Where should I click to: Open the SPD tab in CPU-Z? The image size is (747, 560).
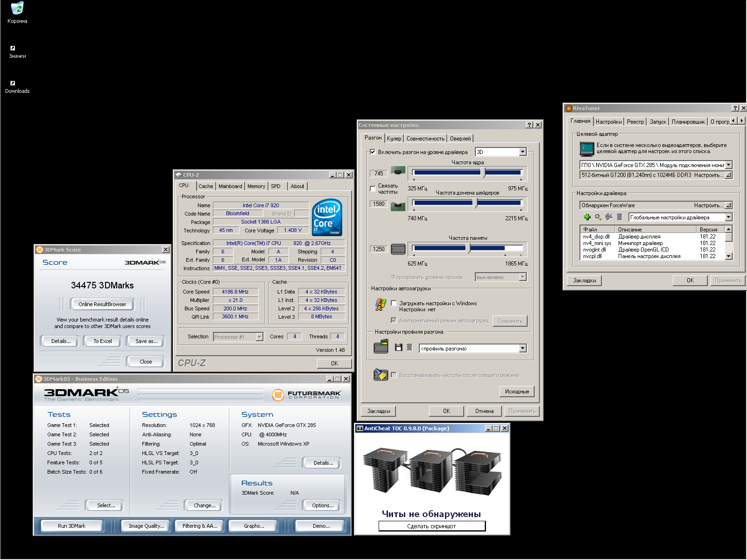tap(276, 186)
